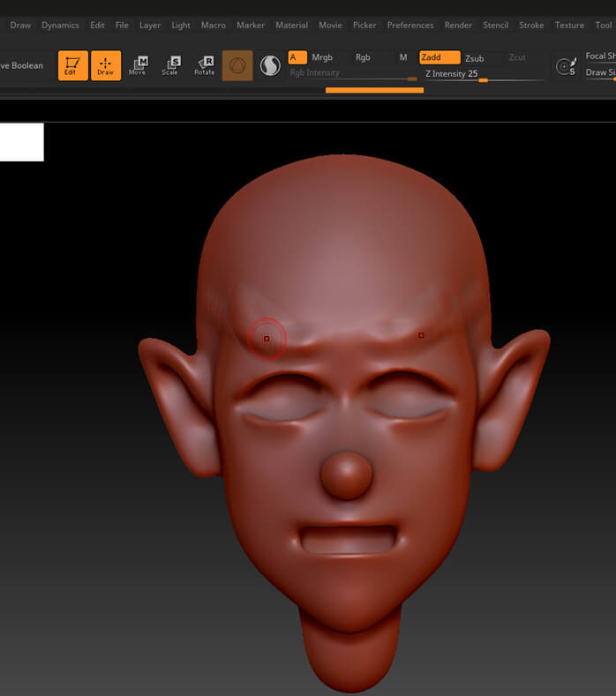Click the Draw Size slider
616x696 pixels.
pos(600,73)
